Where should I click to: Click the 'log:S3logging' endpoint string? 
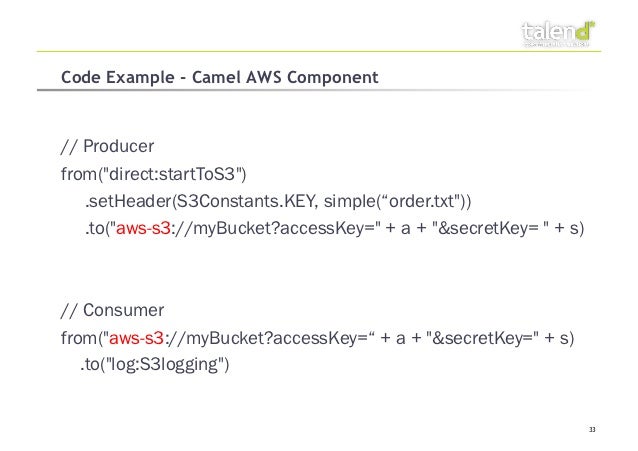162,363
